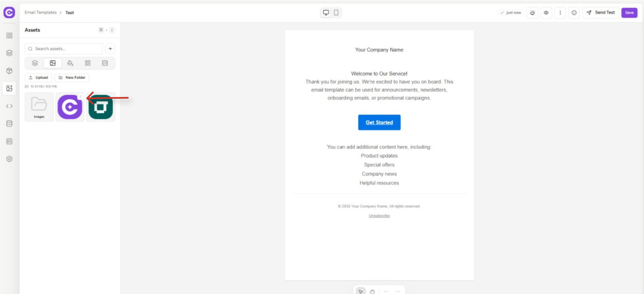The width and height of the screenshot is (644, 294).
Task: Switch to the layers filter tab in Assets
Action: point(35,63)
